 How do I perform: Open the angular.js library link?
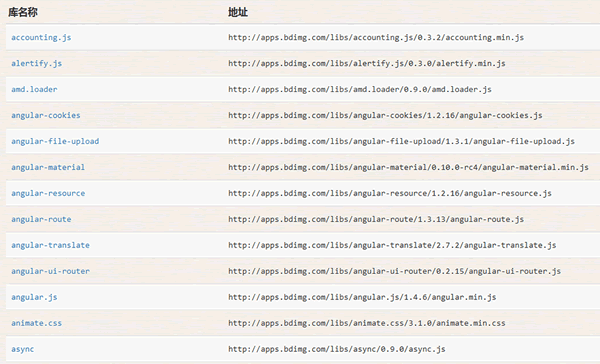click(x=34, y=297)
